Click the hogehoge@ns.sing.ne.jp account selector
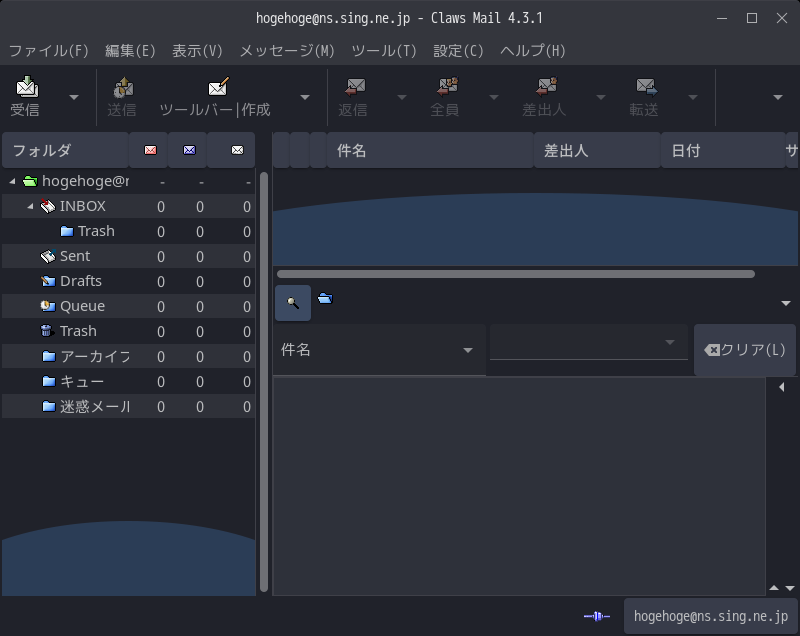Screen dimensions: 800x636 coord(710,616)
